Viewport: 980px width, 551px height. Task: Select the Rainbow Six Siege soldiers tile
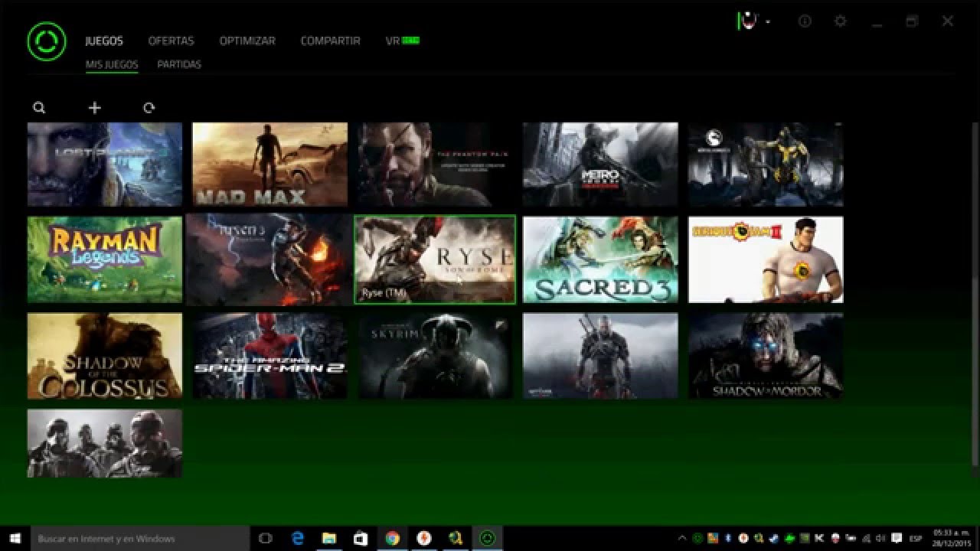click(x=105, y=443)
